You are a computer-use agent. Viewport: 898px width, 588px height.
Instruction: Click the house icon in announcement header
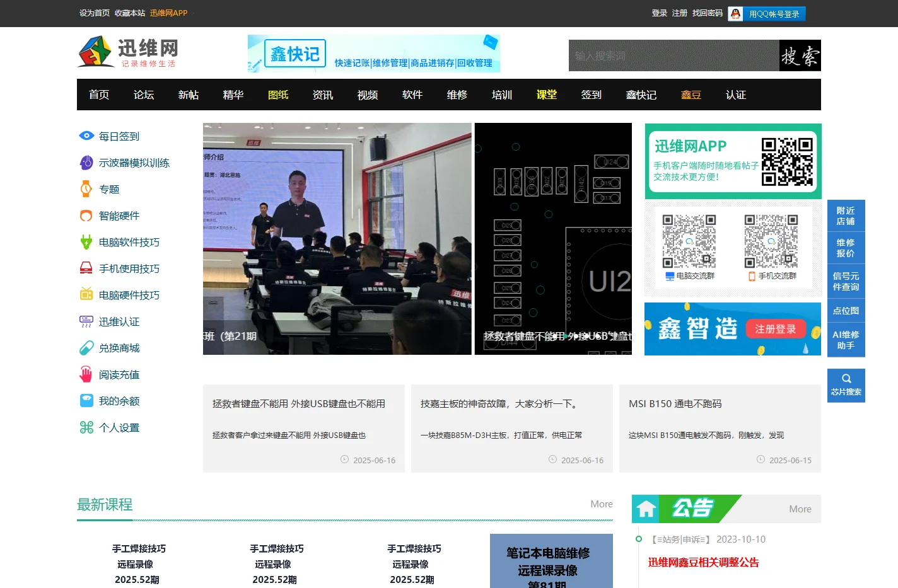(646, 509)
